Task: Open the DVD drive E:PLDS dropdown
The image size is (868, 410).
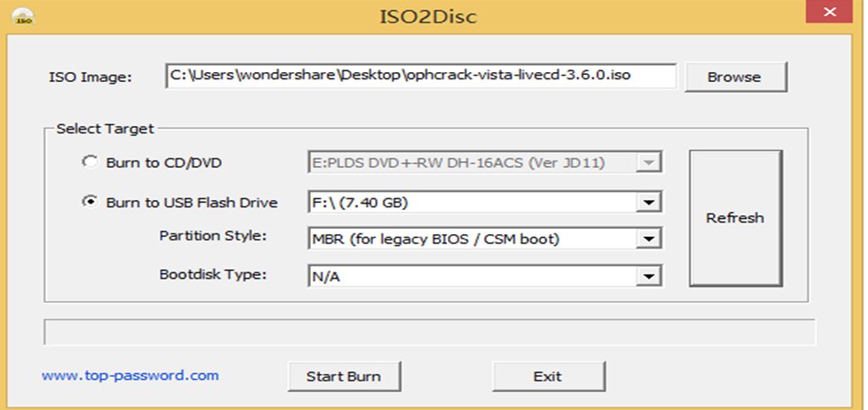Action: [647, 163]
